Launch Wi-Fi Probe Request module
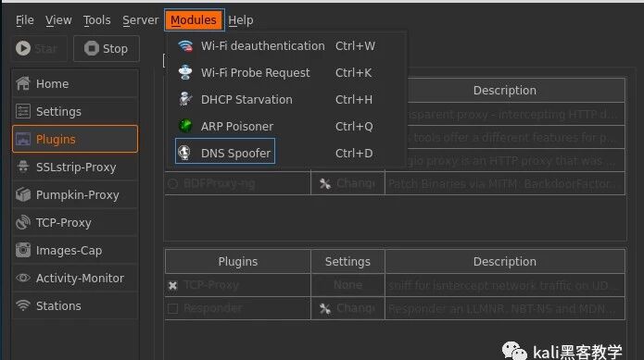The height and width of the screenshot is (360, 644). coord(286,72)
